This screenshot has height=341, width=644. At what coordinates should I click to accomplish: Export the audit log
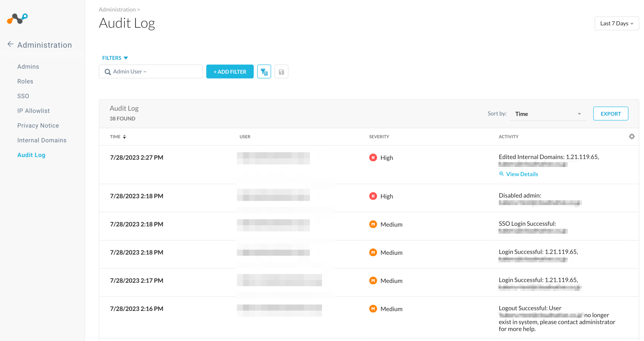[x=610, y=114]
